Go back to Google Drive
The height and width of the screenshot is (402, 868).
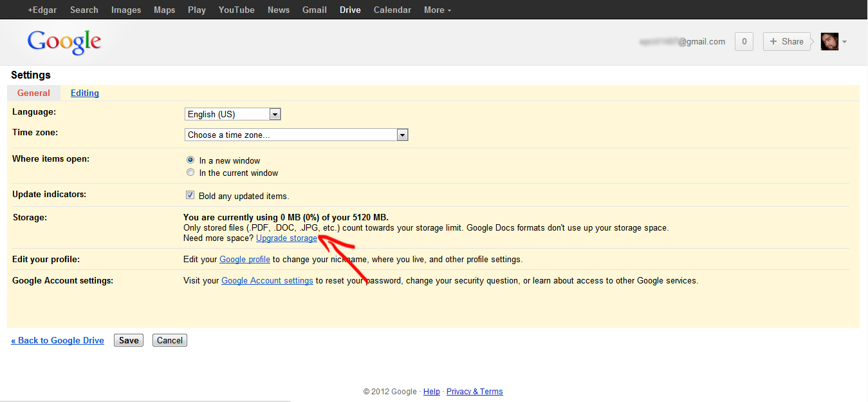coord(57,340)
